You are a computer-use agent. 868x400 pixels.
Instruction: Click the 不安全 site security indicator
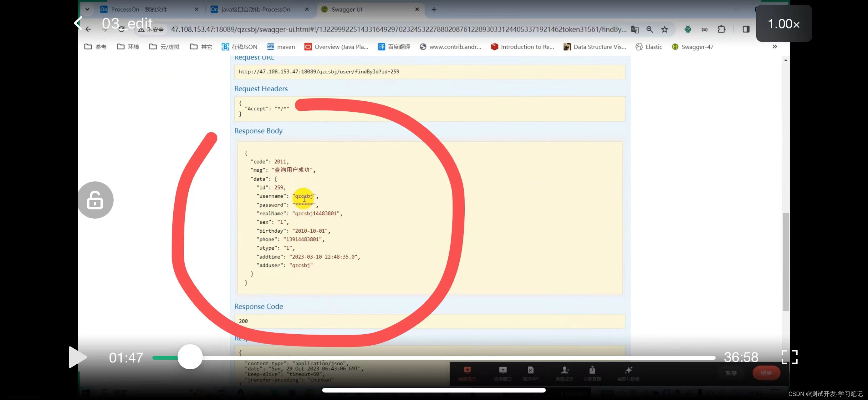pyautogui.click(x=151, y=30)
